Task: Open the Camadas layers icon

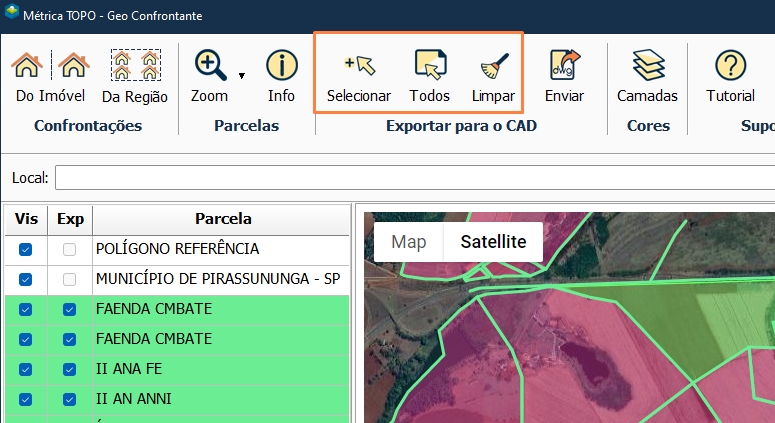Action: (647, 68)
